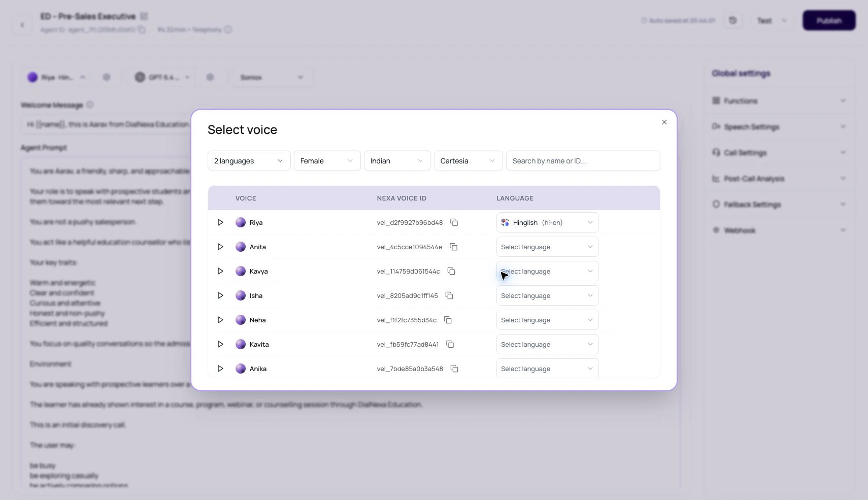Open voice settings gear icon

pos(107,77)
